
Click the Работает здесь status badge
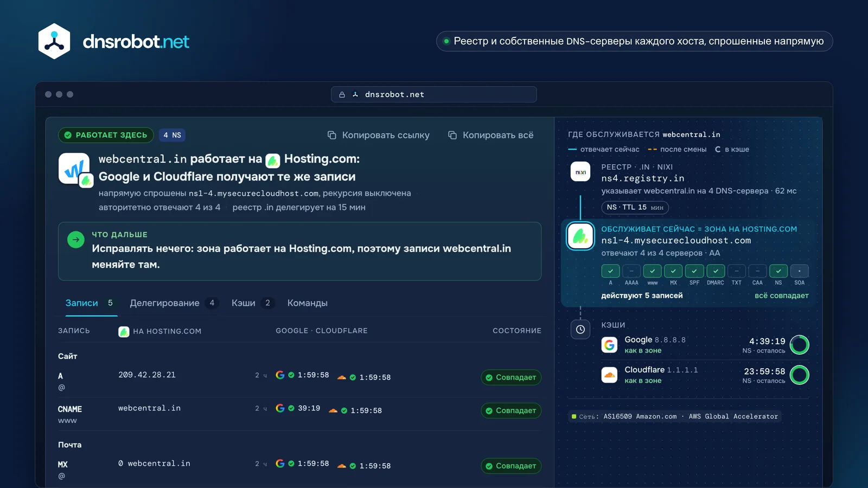106,135
